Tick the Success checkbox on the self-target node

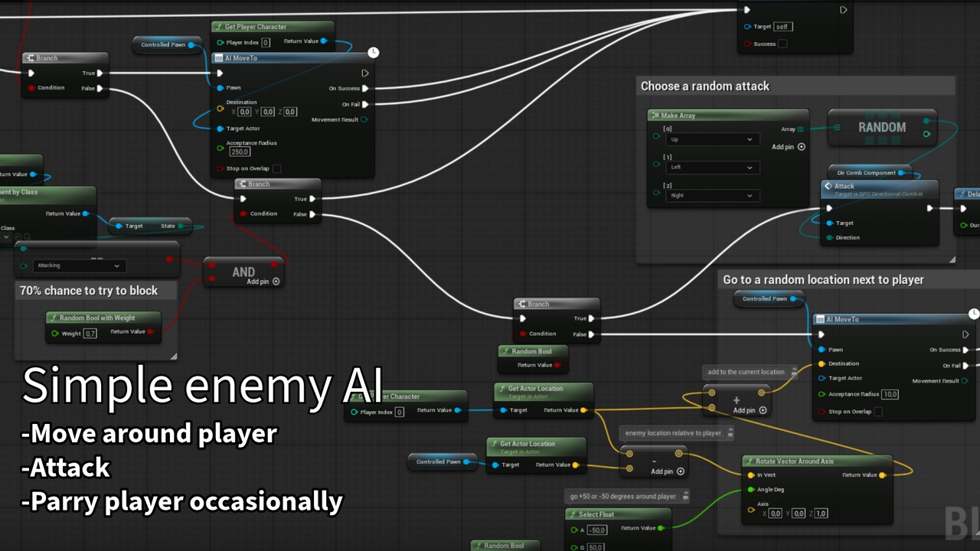coord(782,44)
